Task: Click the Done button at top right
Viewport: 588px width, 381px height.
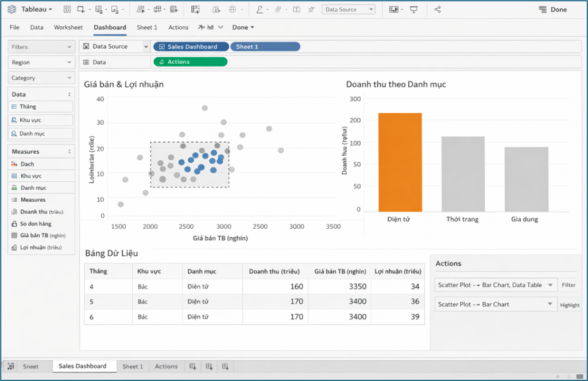Action: click(553, 9)
